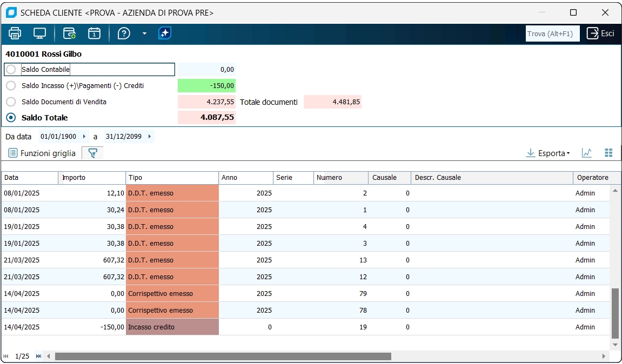Sort by the Importo column header
The width and height of the screenshot is (622, 364).
pyautogui.click(x=92, y=178)
